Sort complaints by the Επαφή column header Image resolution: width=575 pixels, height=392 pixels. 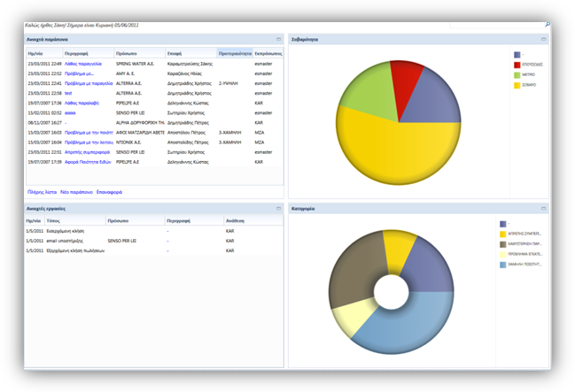(x=191, y=53)
